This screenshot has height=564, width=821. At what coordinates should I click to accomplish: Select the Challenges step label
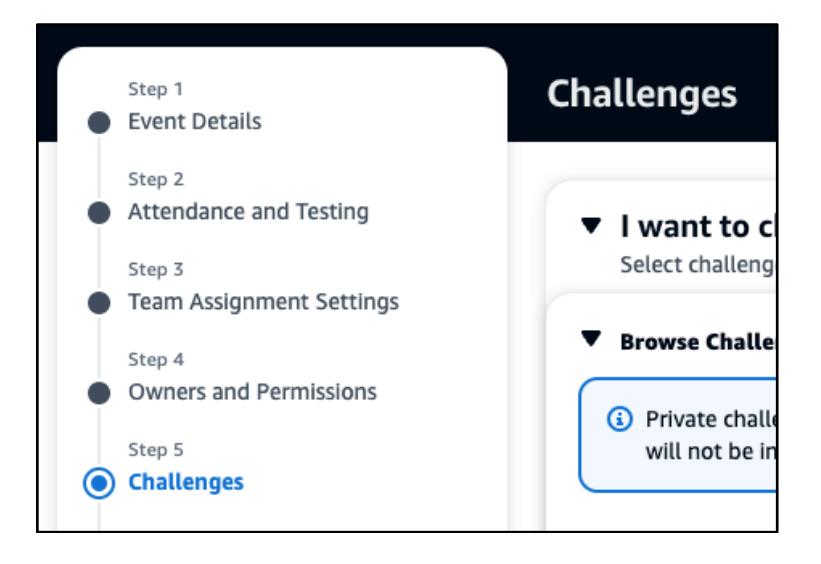point(186,482)
